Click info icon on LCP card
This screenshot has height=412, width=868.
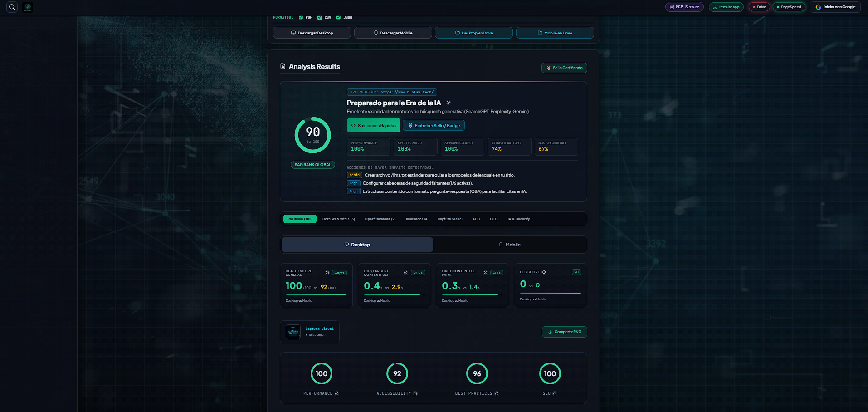pyautogui.click(x=405, y=273)
